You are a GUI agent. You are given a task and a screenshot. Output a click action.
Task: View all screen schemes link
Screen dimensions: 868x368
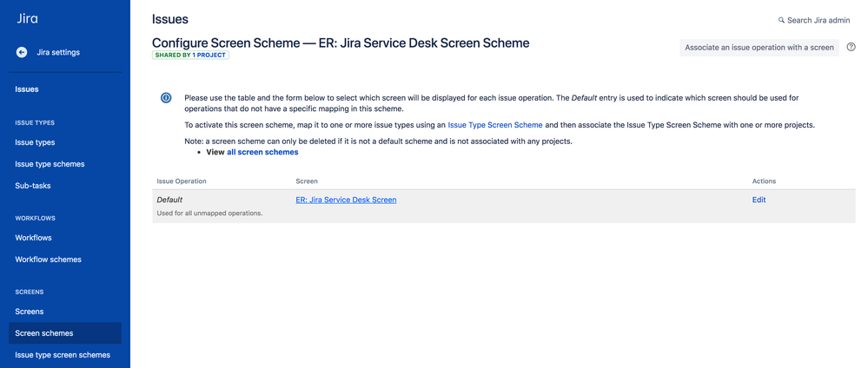pos(262,152)
